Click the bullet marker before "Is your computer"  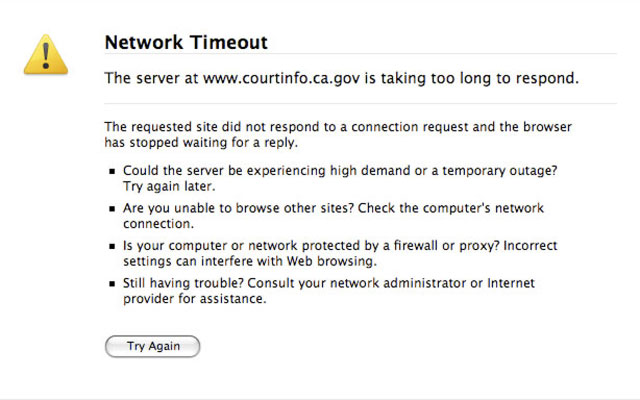pyautogui.click(x=114, y=247)
